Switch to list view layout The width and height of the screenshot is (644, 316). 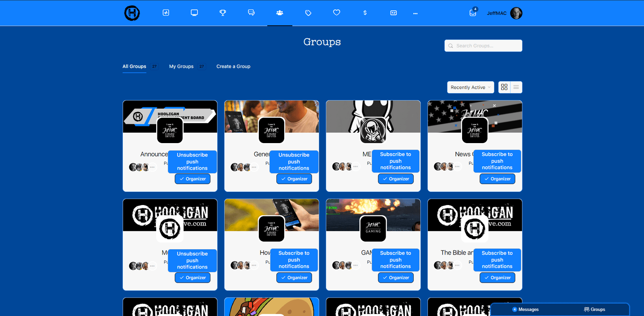[x=516, y=87]
